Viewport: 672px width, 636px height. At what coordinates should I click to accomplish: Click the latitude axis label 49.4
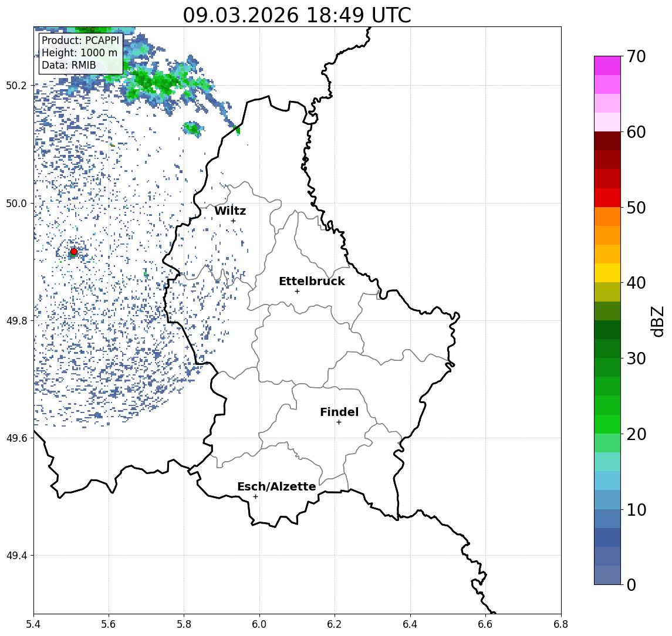[16, 556]
